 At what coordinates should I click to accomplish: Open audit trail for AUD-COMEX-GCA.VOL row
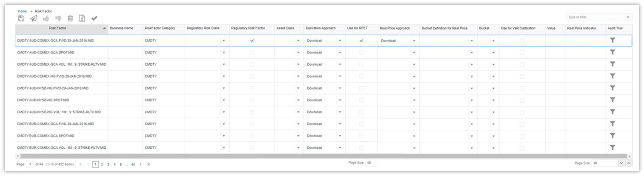[x=613, y=64]
